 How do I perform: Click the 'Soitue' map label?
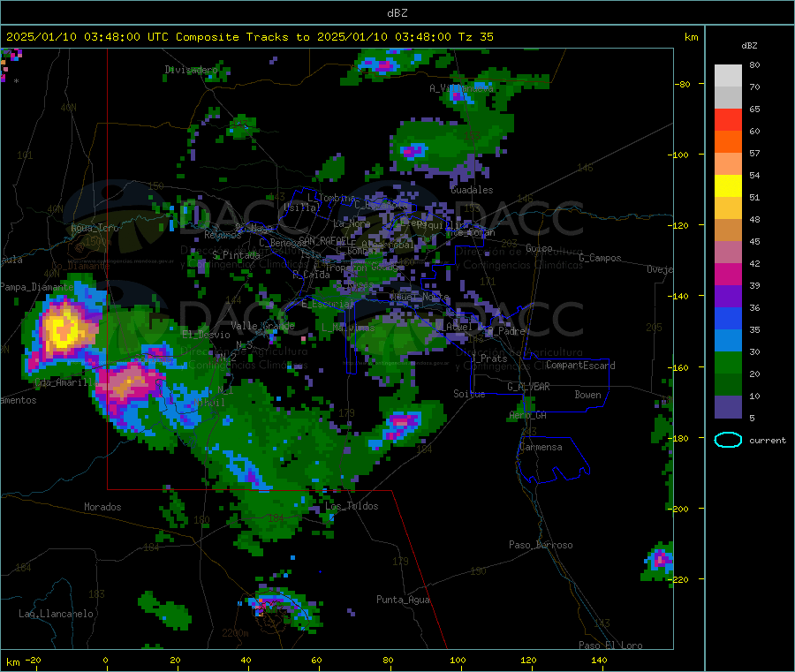tap(469, 394)
